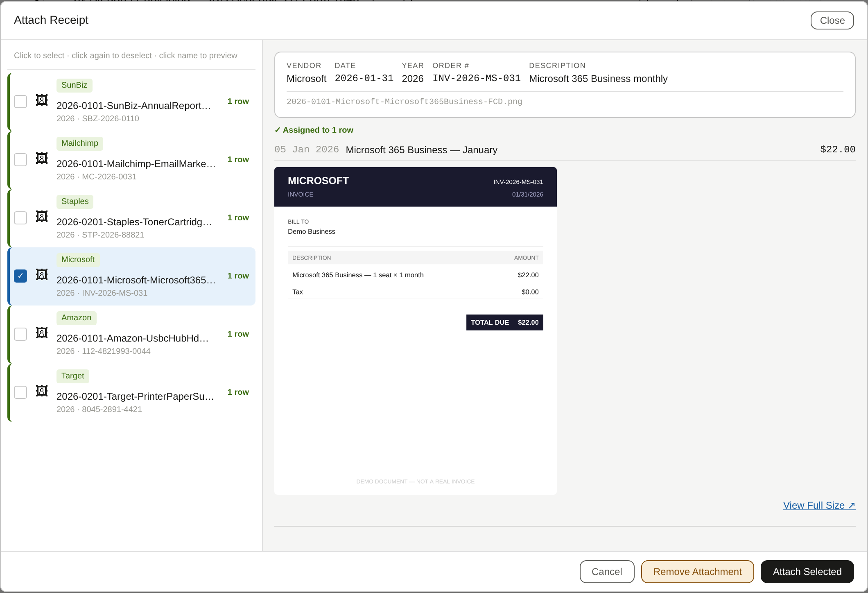Cancel the receipt attachment
Screen dimensions: 868x593
point(607,572)
